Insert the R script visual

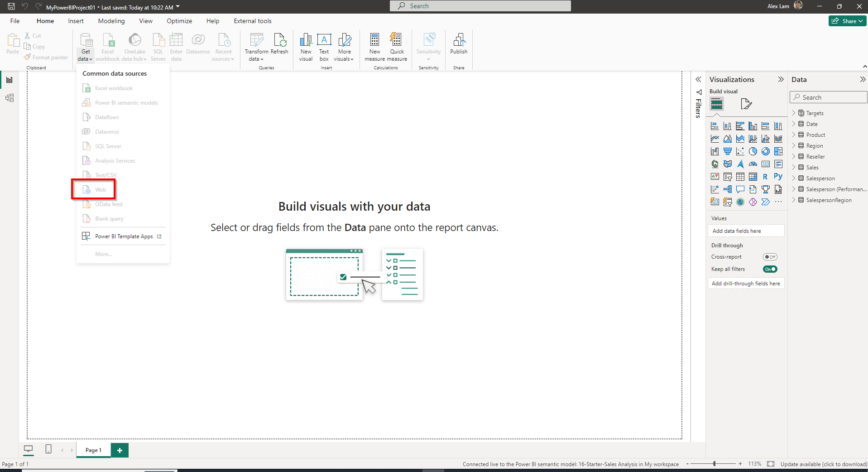pos(766,177)
